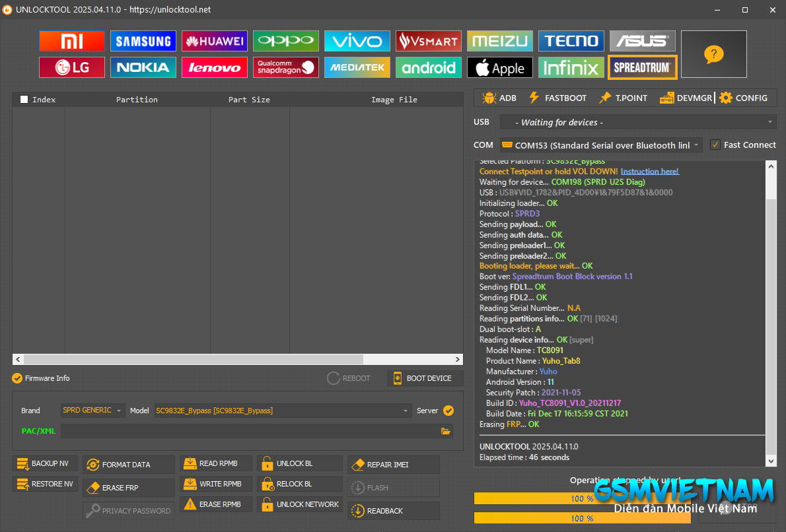Open the Vsmart brand section
The height and width of the screenshot is (532, 786).
(429, 41)
